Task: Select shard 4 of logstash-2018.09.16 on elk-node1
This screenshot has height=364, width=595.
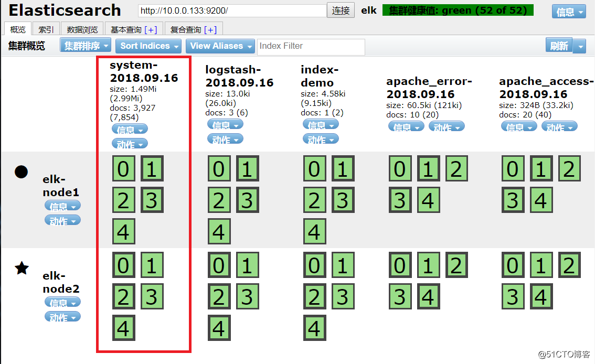Action: [219, 231]
